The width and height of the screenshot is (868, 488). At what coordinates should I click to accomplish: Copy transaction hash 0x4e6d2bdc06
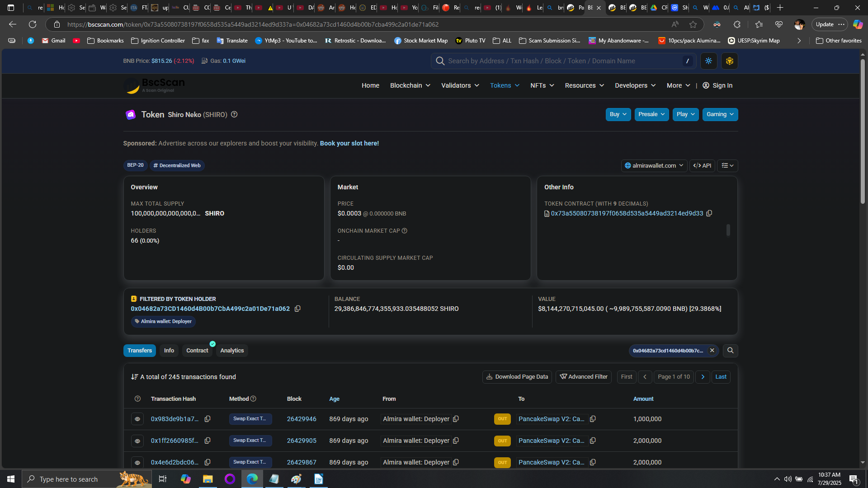(208, 462)
